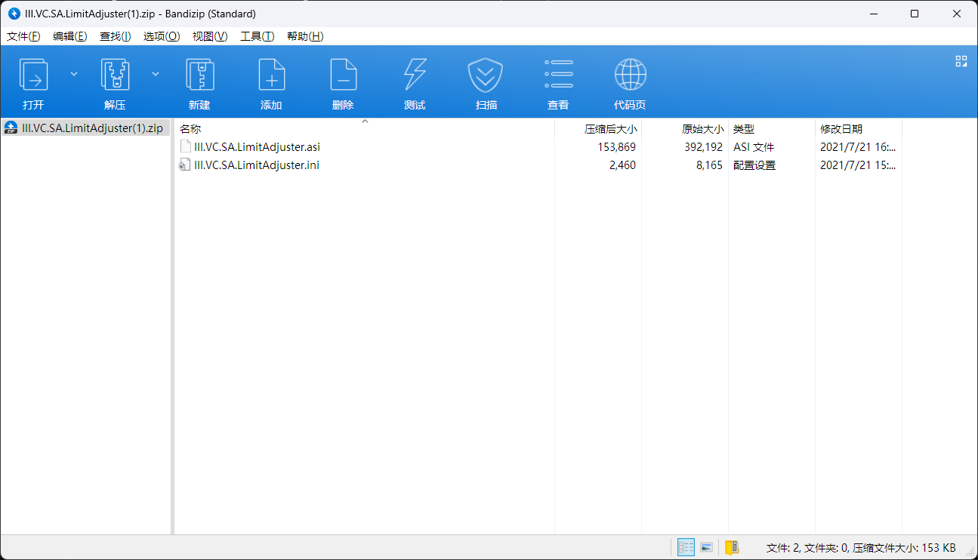This screenshot has width=978, height=560.
Task: Open the 文件(F) menu
Action: (x=23, y=36)
